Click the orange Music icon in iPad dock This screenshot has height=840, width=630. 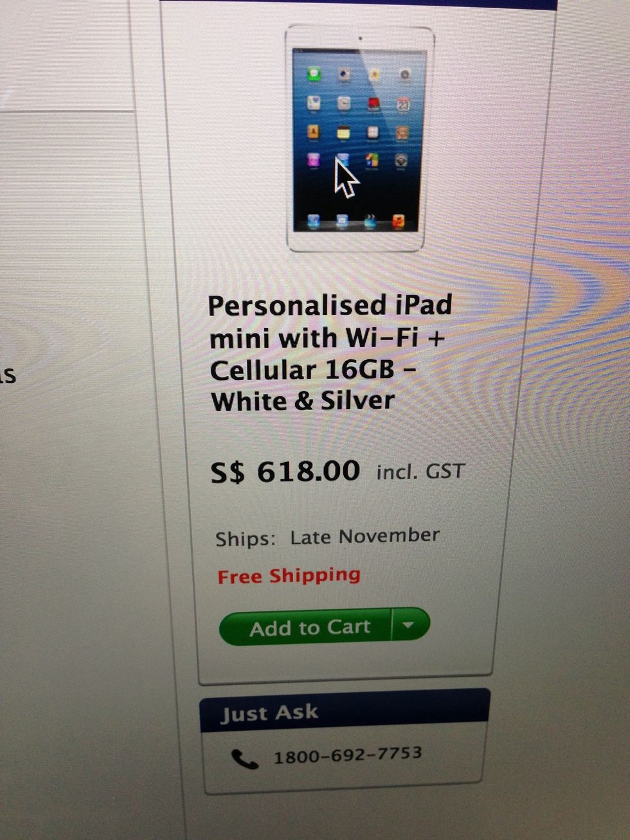click(x=399, y=221)
